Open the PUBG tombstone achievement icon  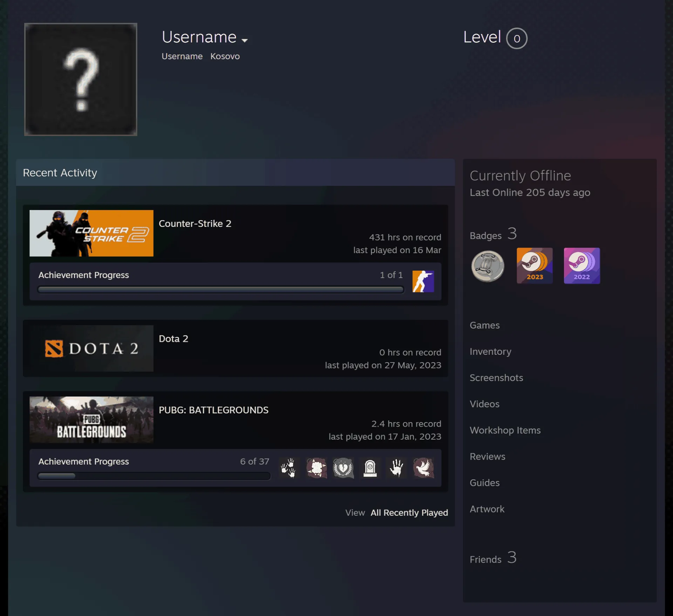point(370,468)
